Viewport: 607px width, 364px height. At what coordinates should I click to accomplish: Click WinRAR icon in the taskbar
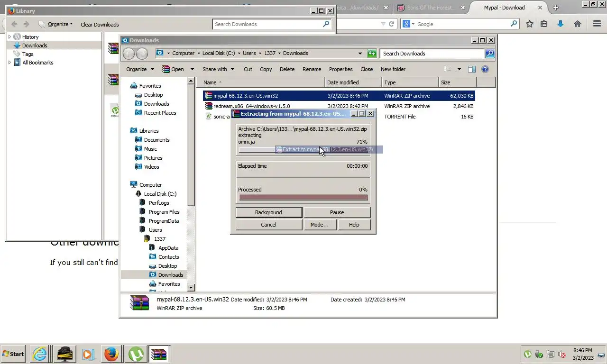point(159,354)
